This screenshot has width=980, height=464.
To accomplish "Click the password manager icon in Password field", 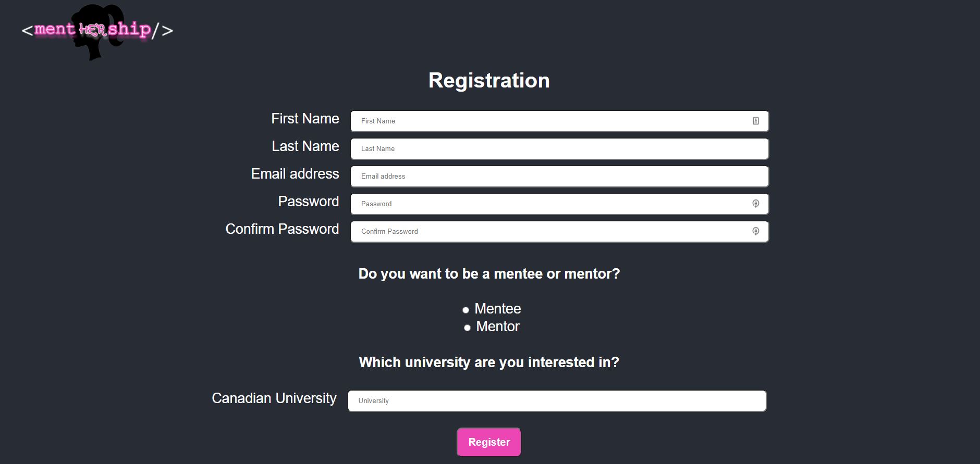I will (x=755, y=204).
